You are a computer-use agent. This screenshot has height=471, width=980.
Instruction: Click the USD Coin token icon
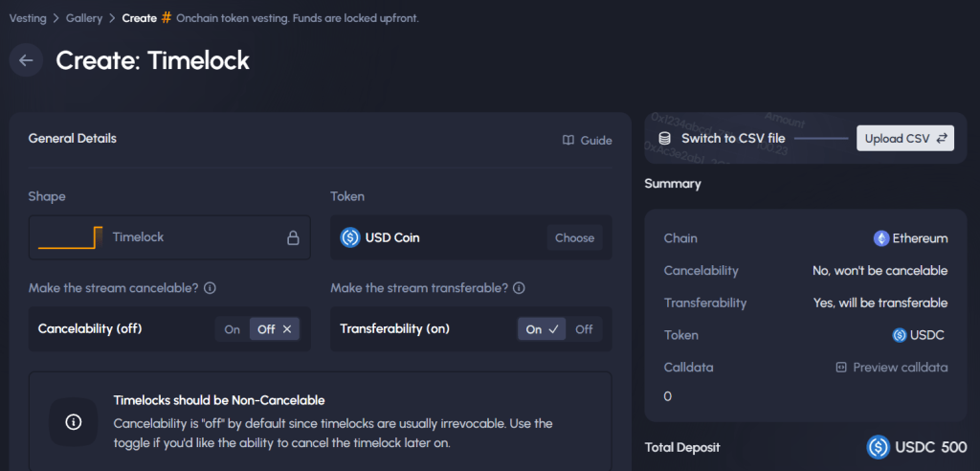pyautogui.click(x=349, y=237)
